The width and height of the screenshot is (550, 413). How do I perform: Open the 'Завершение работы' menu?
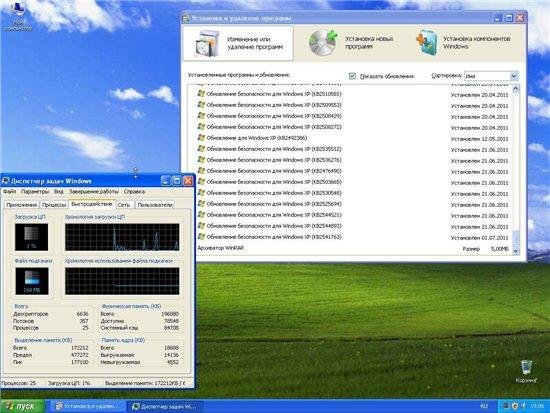[x=94, y=192]
